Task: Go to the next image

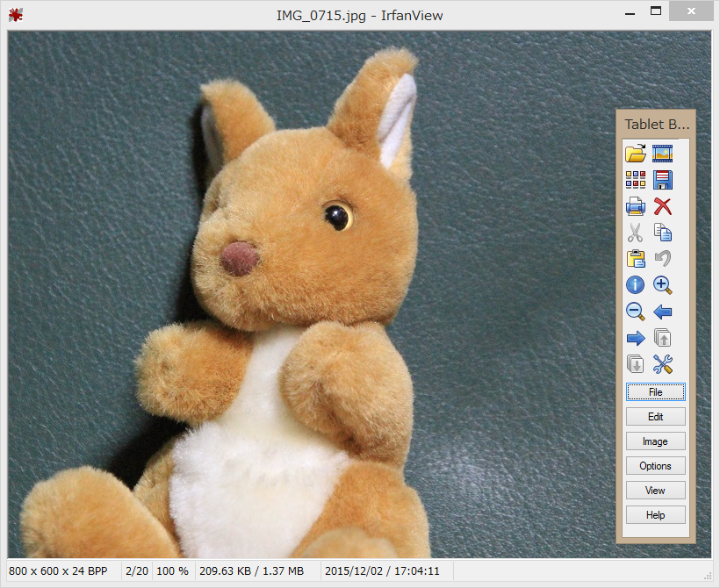Action: 635,337
